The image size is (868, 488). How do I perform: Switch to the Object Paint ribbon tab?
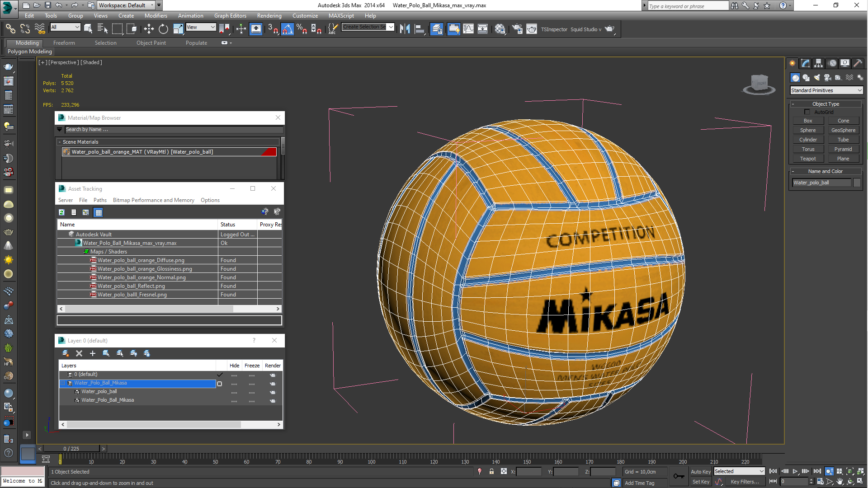pyautogui.click(x=151, y=43)
